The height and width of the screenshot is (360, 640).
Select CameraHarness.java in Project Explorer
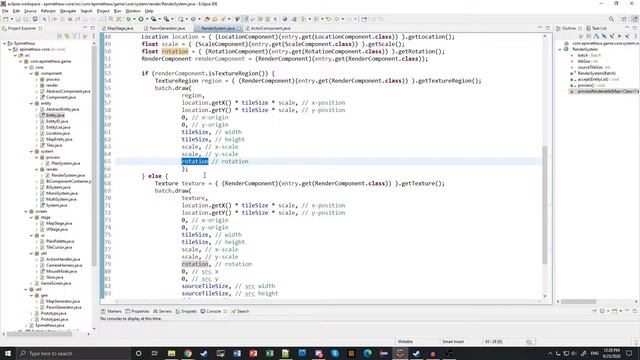coord(61,265)
